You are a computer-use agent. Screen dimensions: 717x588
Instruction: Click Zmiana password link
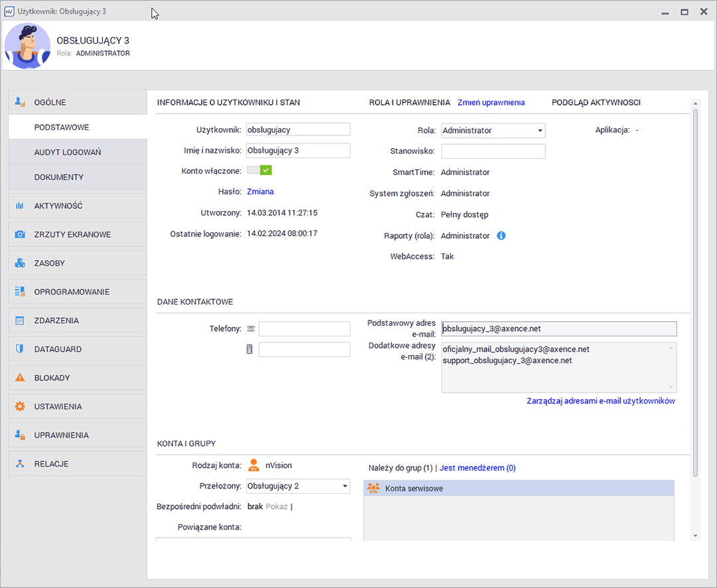tap(260, 192)
